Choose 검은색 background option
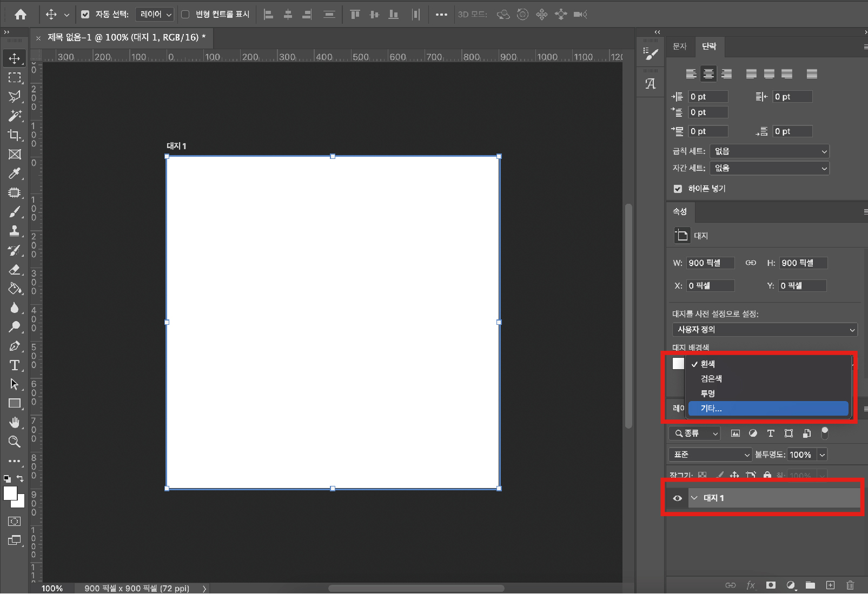The height and width of the screenshot is (594, 868). tap(768, 379)
